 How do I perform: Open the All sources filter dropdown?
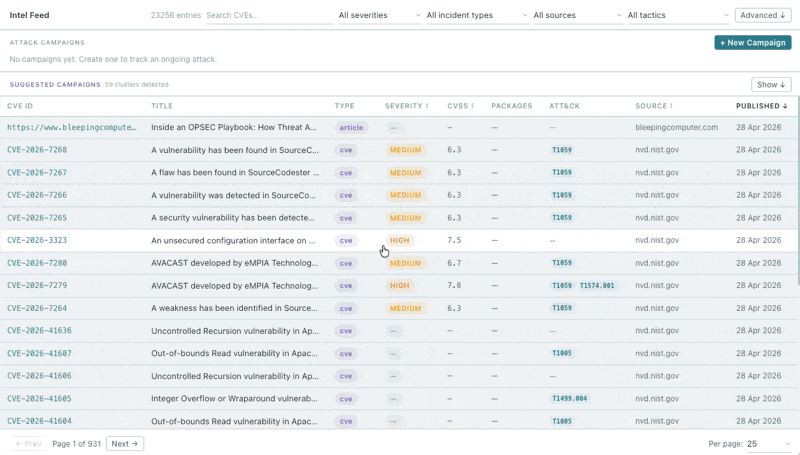coord(577,15)
